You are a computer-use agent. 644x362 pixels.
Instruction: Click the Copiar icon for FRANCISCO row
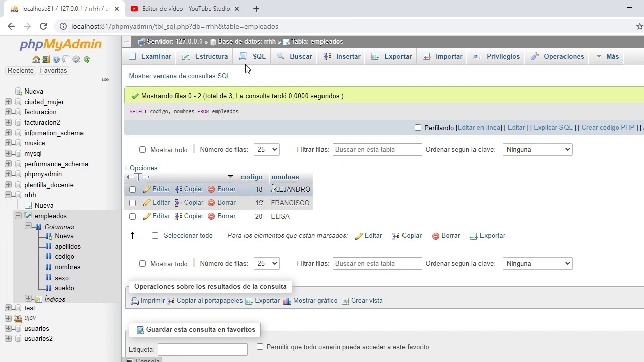178,203
